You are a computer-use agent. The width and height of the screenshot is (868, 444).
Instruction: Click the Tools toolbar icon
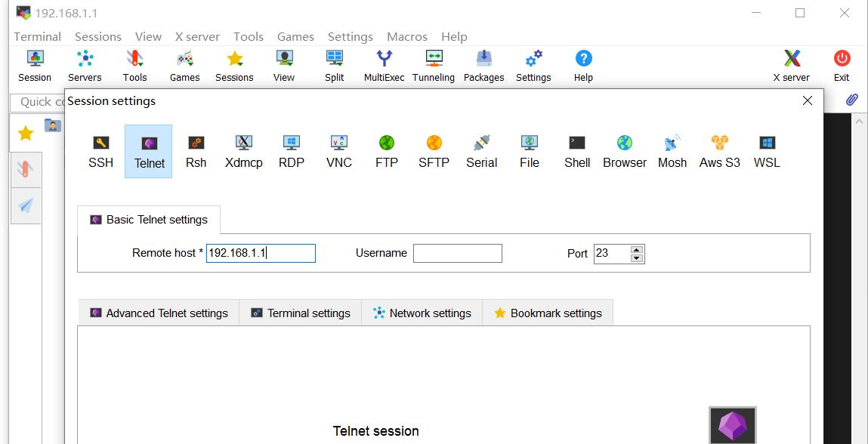tap(134, 66)
